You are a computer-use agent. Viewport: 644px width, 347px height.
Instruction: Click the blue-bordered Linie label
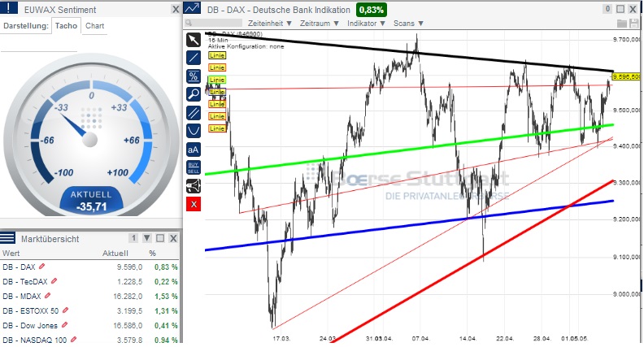(217, 92)
